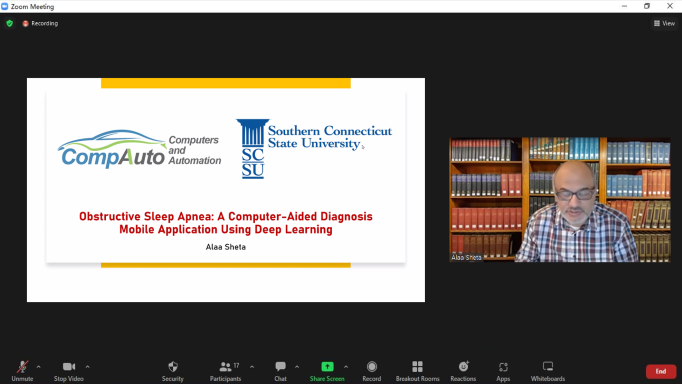Viewport: 682px width, 384px height.
Task: Expand Share Screen options arrow
Action: coord(346,367)
